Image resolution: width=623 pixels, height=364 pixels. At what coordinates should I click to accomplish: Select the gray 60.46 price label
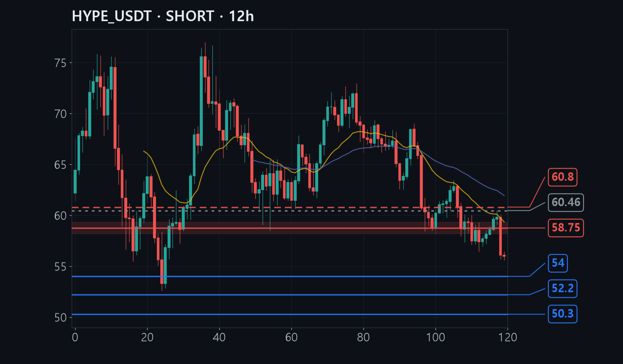coord(565,202)
